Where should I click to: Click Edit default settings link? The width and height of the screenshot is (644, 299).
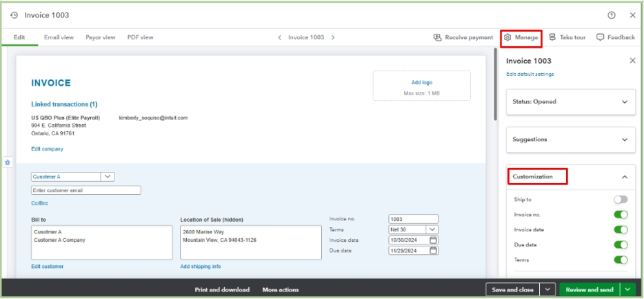pyautogui.click(x=530, y=74)
